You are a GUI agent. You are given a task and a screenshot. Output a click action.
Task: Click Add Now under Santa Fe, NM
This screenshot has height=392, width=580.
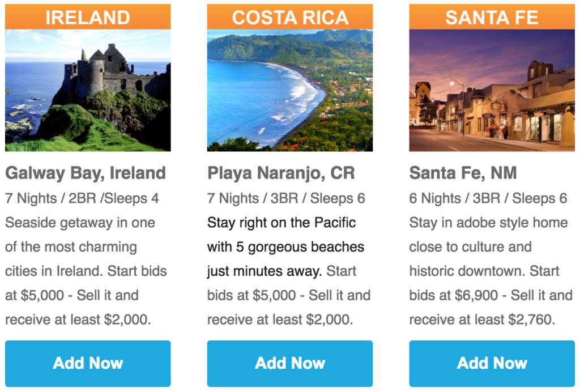pyautogui.click(x=492, y=364)
